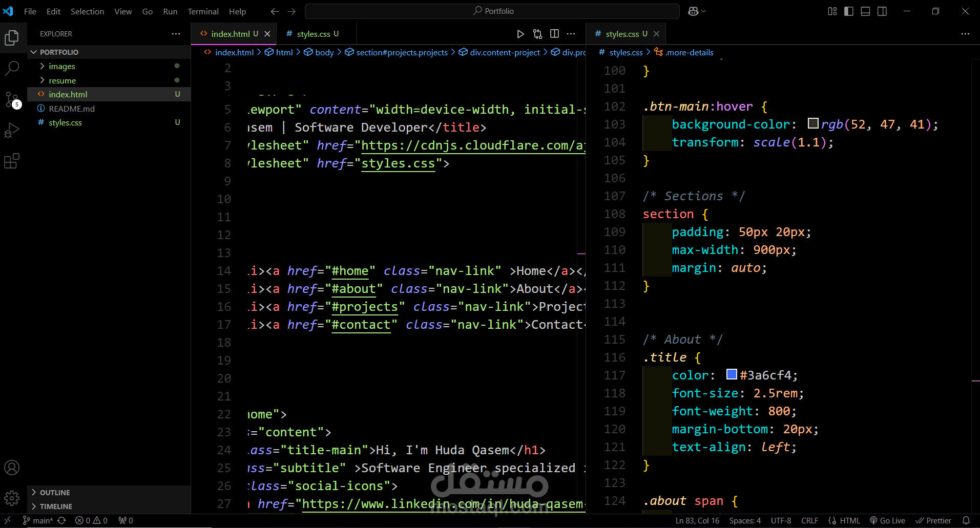980x528 pixels.
Task: Open the Selection menu
Action: (87, 11)
